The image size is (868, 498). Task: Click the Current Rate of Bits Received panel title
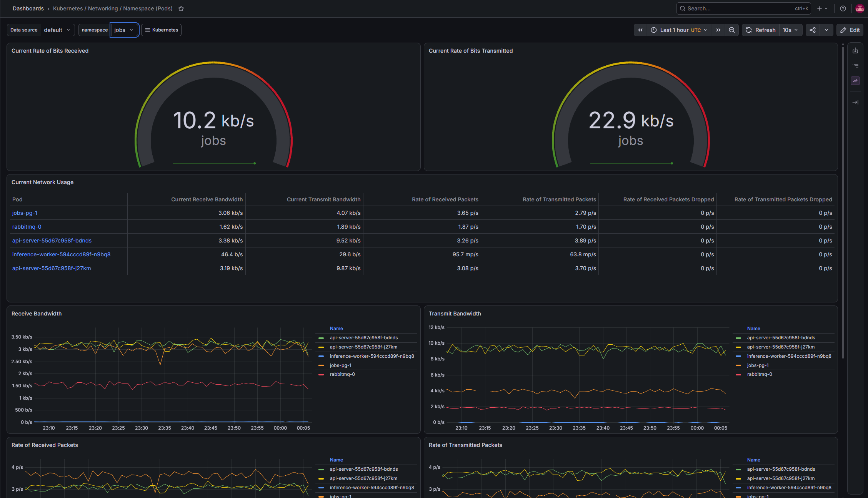coord(50,51)
